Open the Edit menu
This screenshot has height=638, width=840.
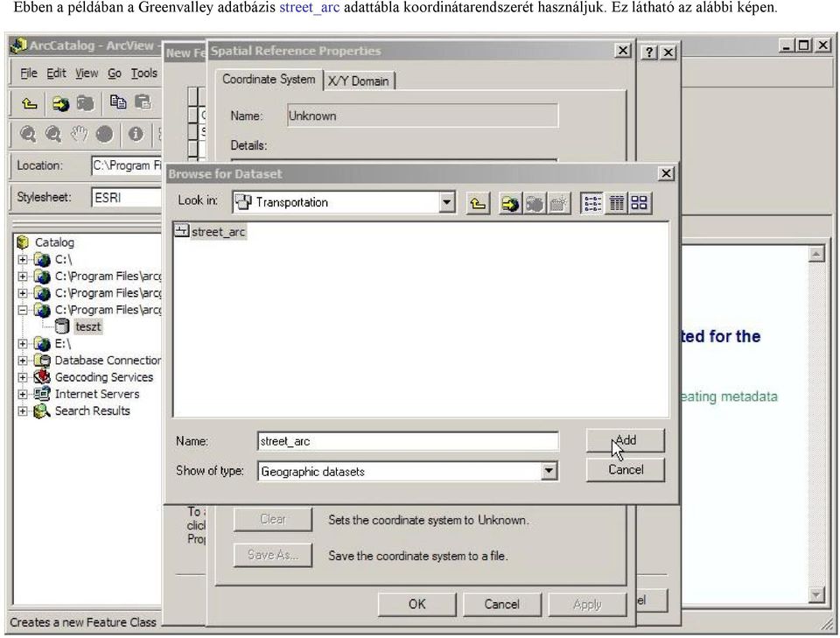56,74
